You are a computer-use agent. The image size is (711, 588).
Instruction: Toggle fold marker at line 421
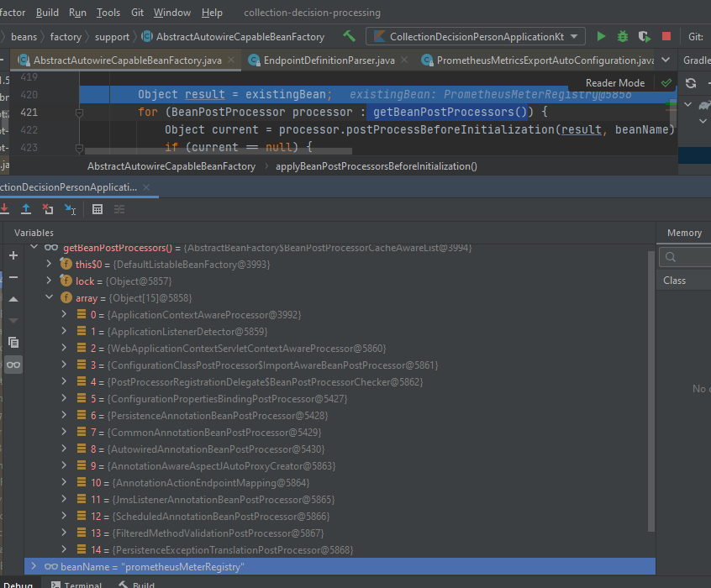[79, 113]
